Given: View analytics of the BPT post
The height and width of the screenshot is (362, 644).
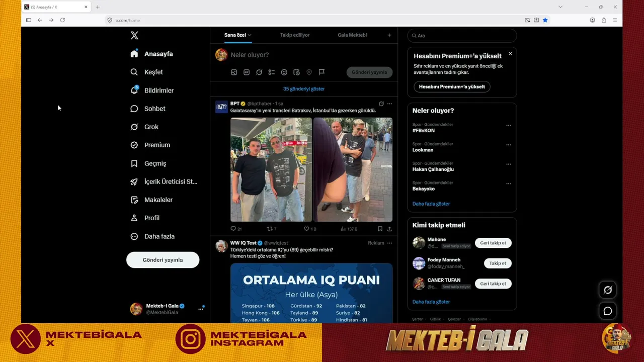Looking at the screenshot, I should tap(349, 229).
